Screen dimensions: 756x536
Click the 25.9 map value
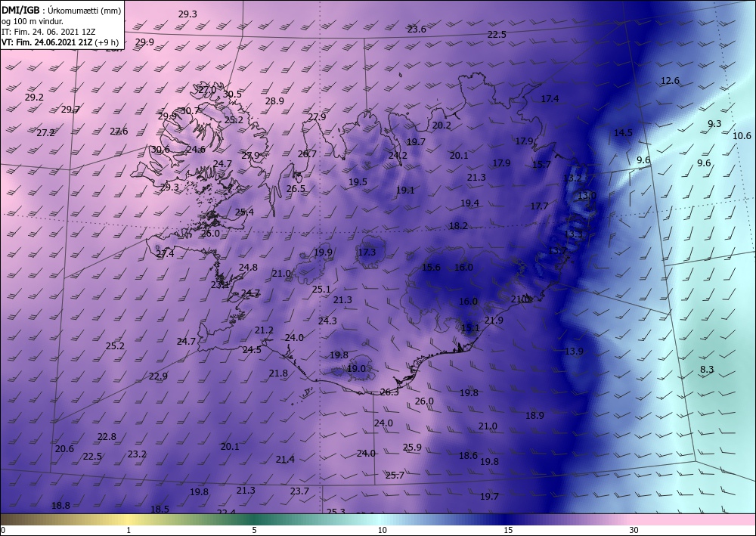(412, 448)
